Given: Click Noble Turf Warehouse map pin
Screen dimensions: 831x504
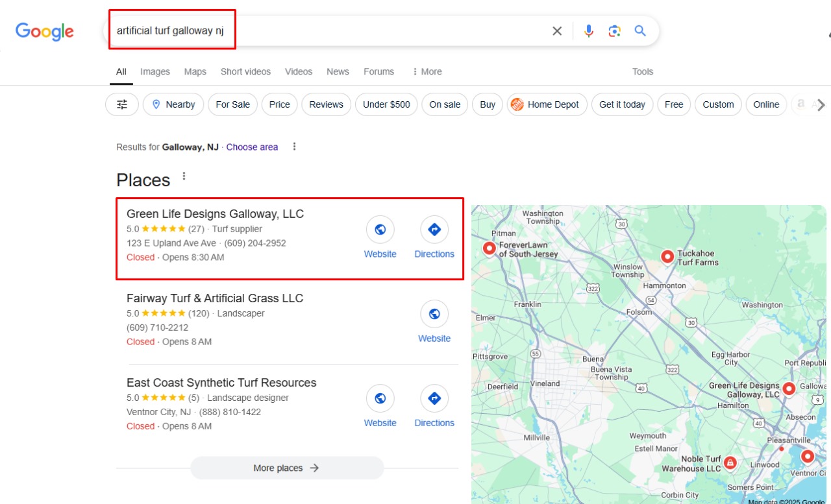Looking at the screenshot, I should [730, 462].
